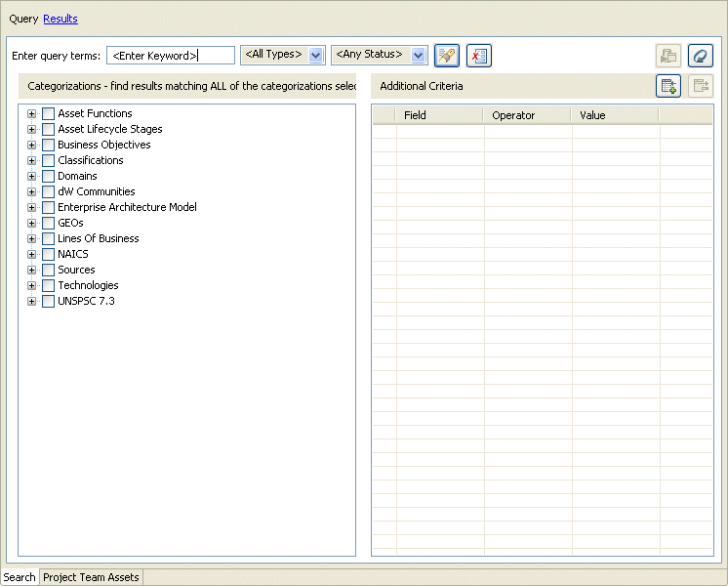Click the grayed copy query icon at top right
Viewport: 728px width, 586px height.
[x=668, y=56]
